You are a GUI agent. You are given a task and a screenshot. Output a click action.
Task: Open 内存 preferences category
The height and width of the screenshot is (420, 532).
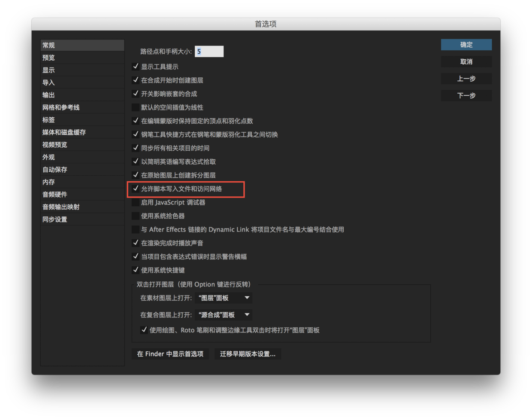pos(82,182)
